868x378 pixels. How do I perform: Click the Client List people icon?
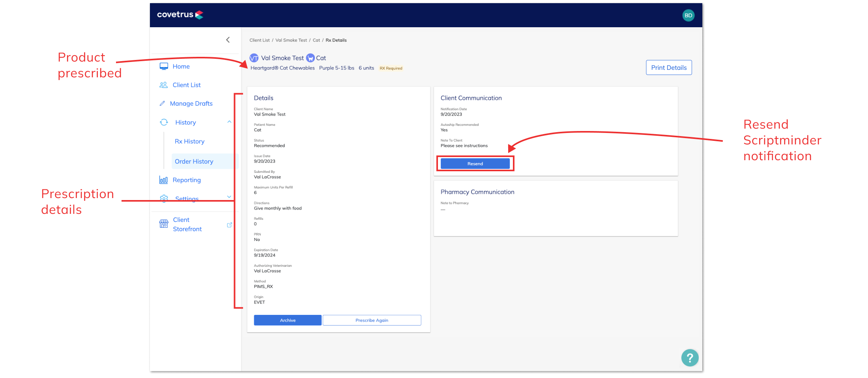click(163, 85)
